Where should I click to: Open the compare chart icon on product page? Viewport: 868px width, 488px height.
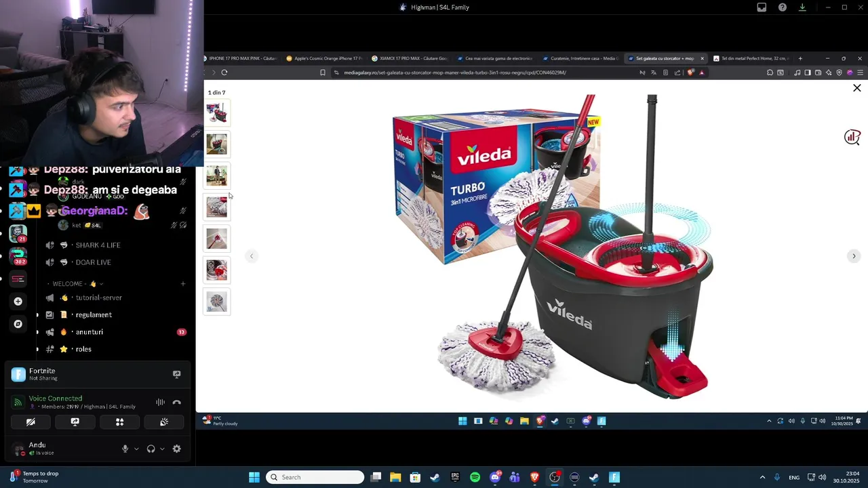[852, 138]
